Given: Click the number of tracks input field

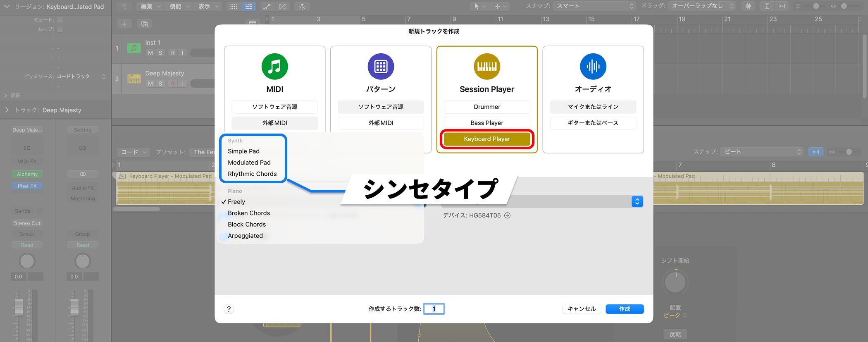Looking at the screenshot, I should coord(434,309).
